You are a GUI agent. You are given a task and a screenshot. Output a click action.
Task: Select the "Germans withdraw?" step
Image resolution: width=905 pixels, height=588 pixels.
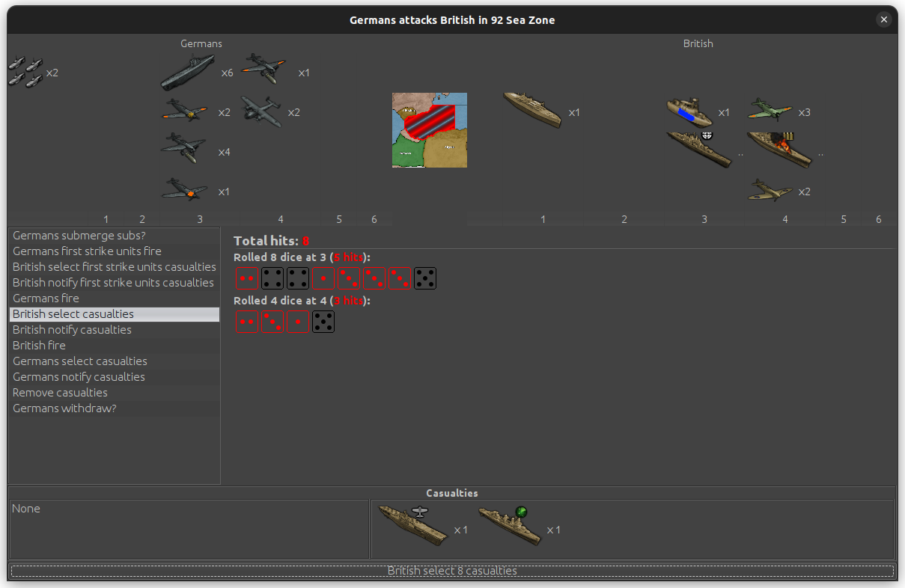click(64, 408)
